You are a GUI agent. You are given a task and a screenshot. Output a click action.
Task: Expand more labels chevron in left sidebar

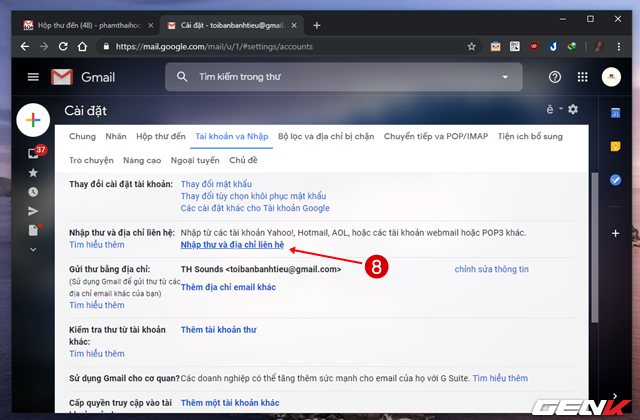[x=33, y=250]
